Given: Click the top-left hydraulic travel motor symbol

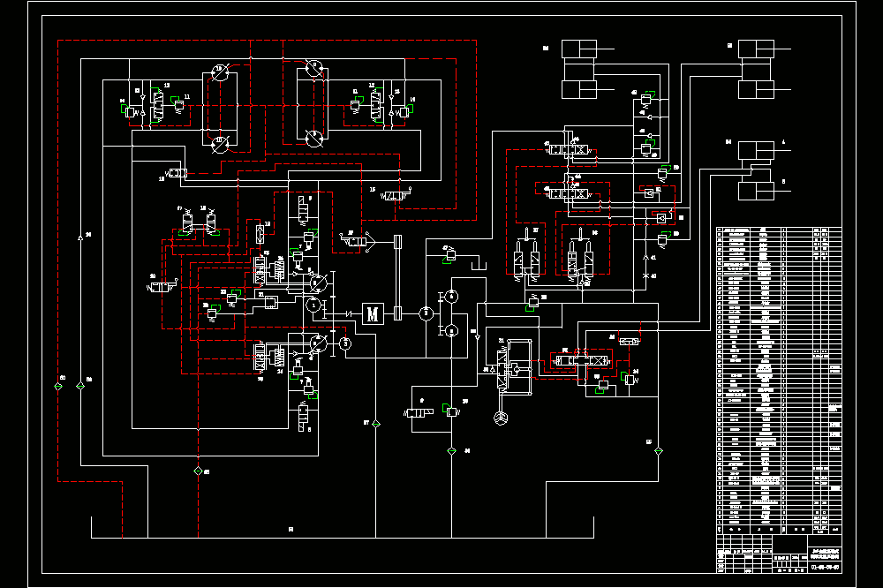Looking at the screenshot, I should (220, 72).
